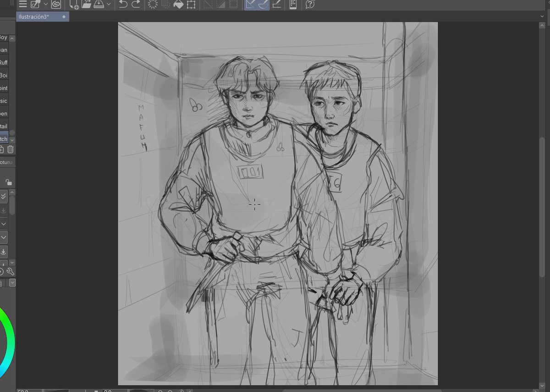This screenshot has height=392, width=550.
Task: Delete sub tool with trash icon
Action: tap(11, 149)
